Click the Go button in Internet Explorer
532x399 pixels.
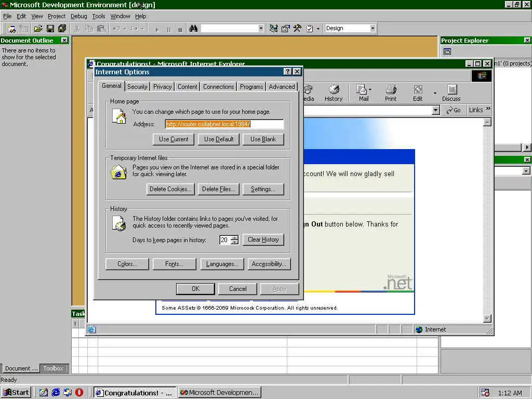[453, 110]
